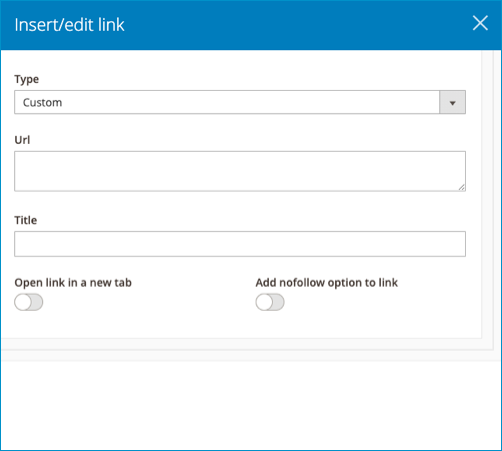502x451 pixels.
Task: Click the blue dialog header bar
Action: pyautogui.click(x=251, y=25)
